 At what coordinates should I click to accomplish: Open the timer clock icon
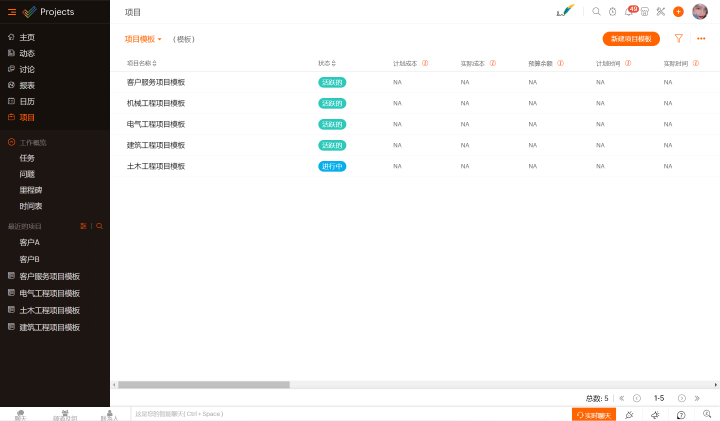tap(612, 12)
